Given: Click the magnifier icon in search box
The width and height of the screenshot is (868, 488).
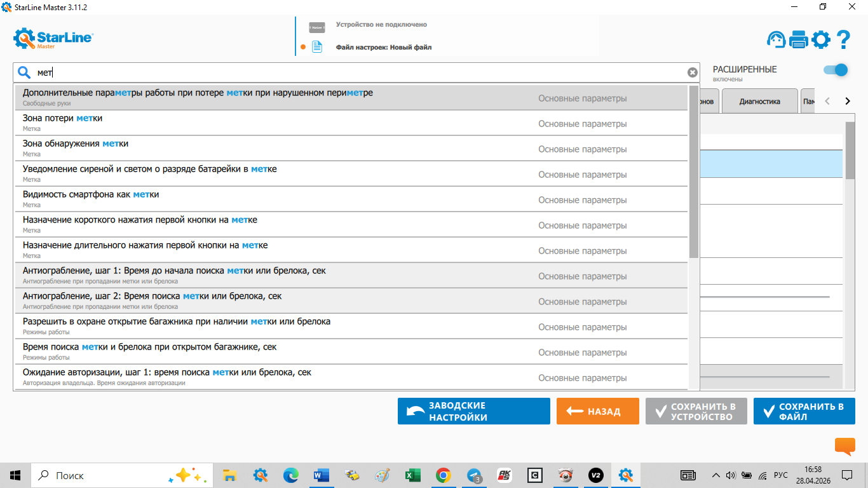Looking at the screenshot, I should click(24, 72).
